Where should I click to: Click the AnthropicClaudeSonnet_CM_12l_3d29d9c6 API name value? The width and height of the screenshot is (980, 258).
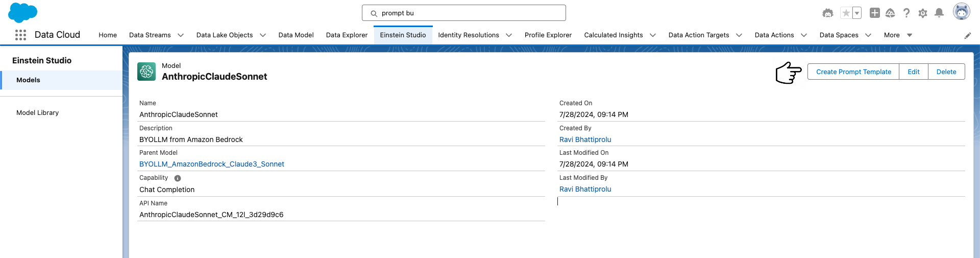(x=211, y=215)
